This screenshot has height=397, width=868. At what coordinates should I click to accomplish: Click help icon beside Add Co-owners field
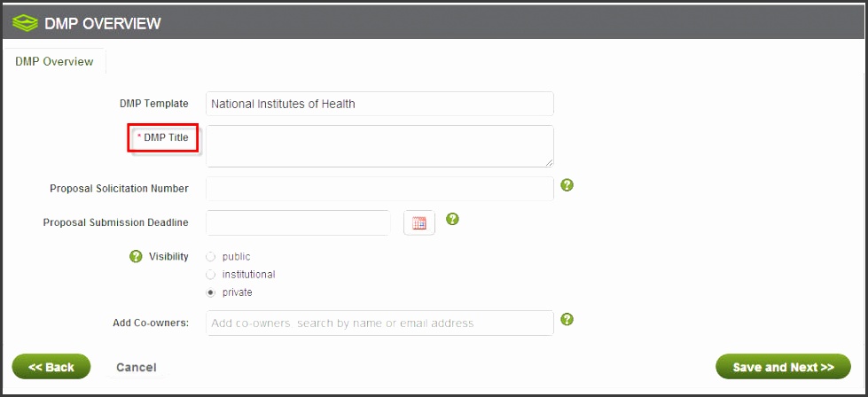pos(567,319)
